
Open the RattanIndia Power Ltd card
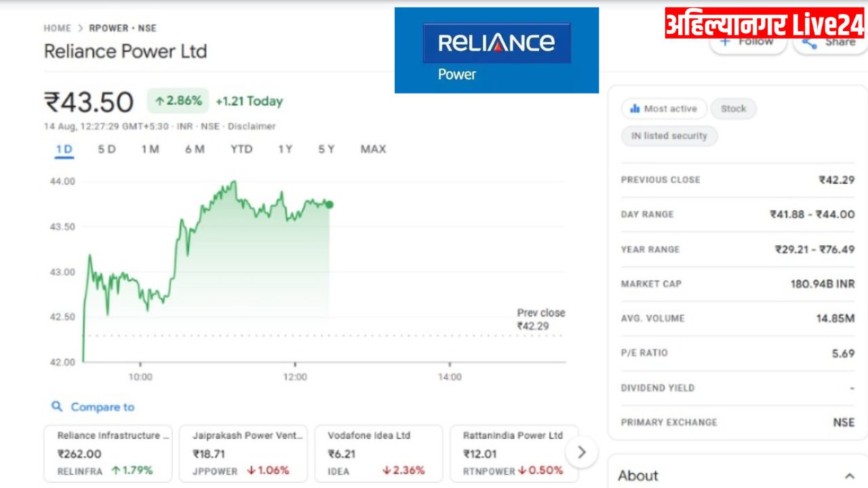[x=514, y=453]
